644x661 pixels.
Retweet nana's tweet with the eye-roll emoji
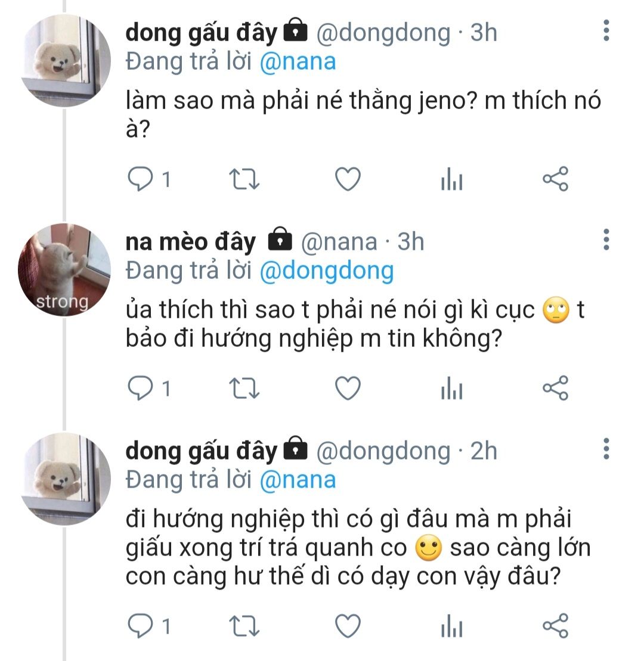[x=244, y=389]
